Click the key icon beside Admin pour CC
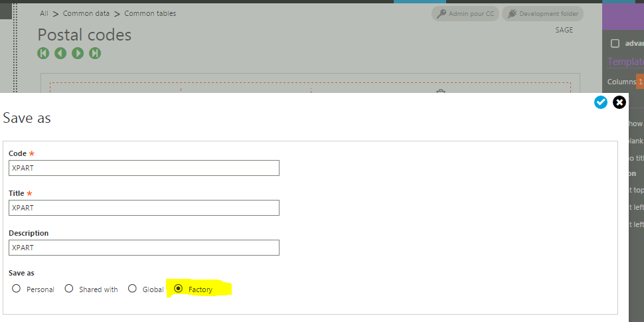Image resolution: width=644 pixels, height=322 pixels. (440, 13)
